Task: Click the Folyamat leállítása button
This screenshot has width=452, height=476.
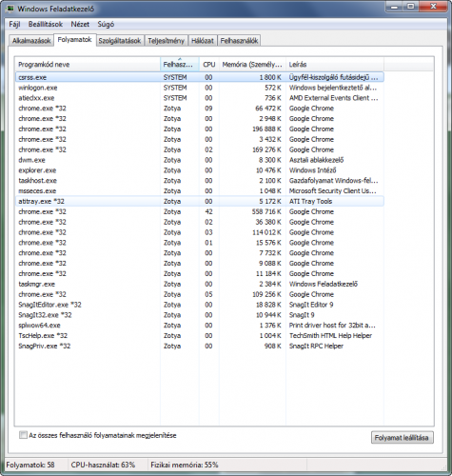Action: tap(403, 438)
